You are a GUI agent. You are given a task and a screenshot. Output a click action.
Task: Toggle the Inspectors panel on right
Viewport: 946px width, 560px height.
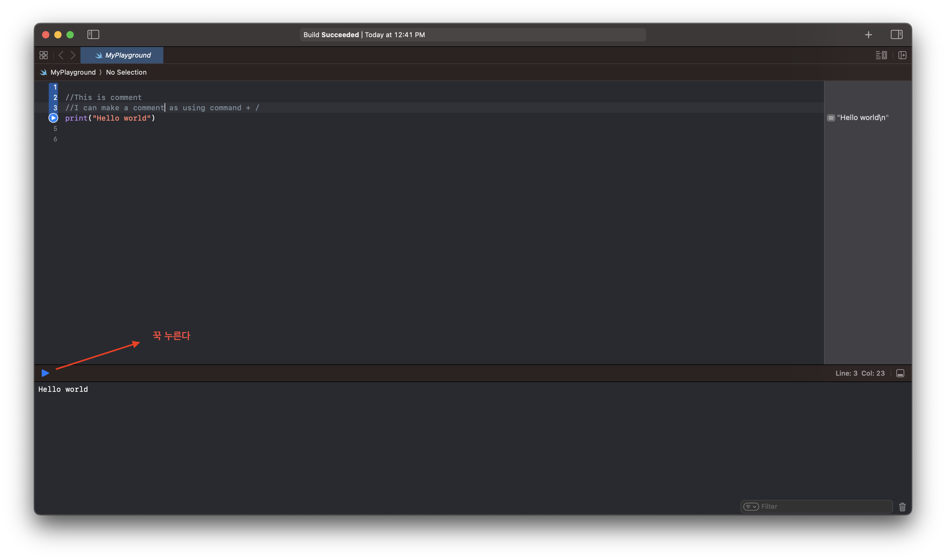896,35
